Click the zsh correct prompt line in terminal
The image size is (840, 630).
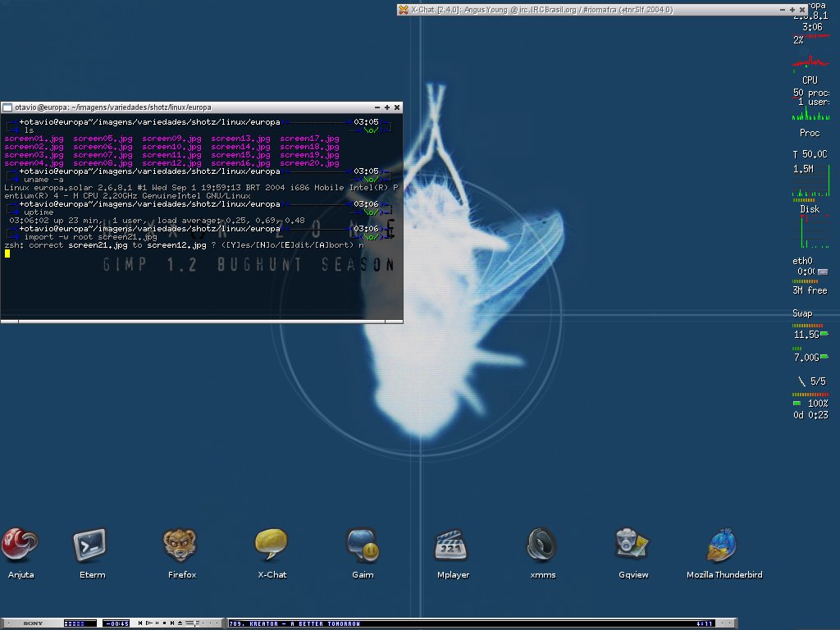(185, 245)
